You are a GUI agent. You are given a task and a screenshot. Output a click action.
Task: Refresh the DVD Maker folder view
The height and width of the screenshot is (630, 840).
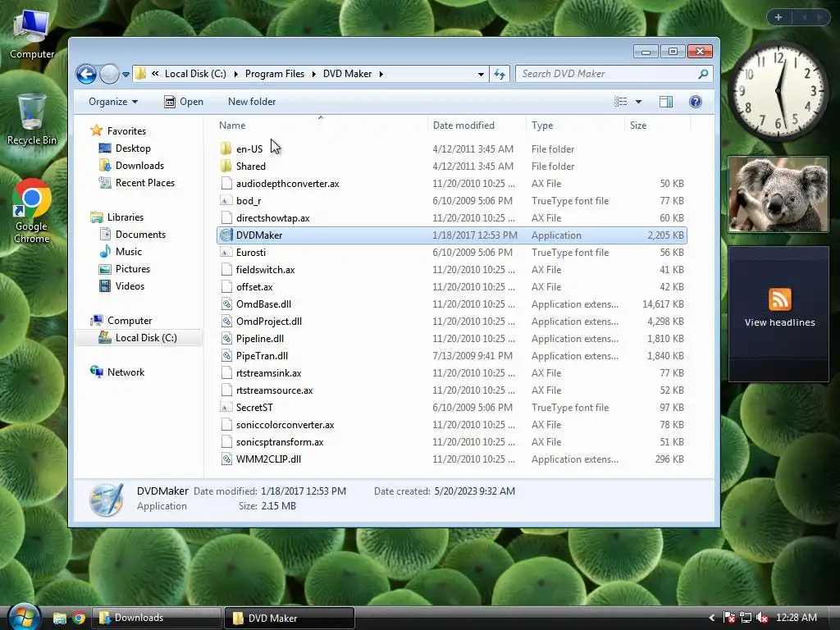500,74
